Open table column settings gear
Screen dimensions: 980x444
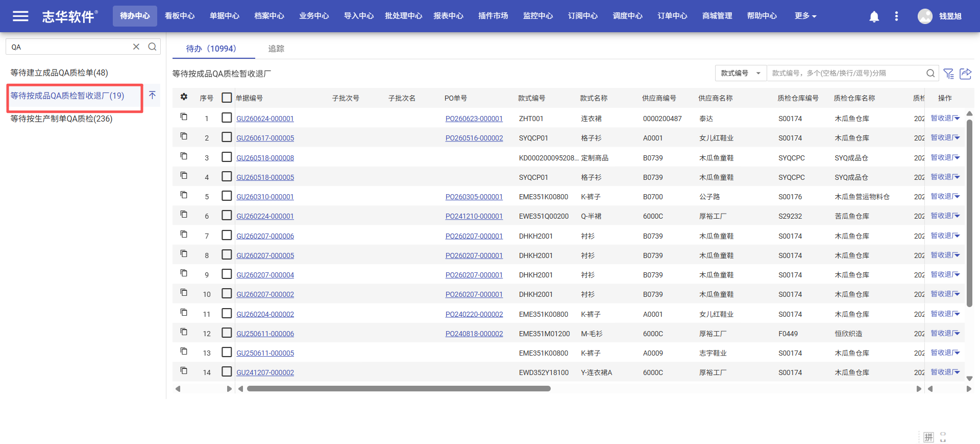click(x=184, y=97)
